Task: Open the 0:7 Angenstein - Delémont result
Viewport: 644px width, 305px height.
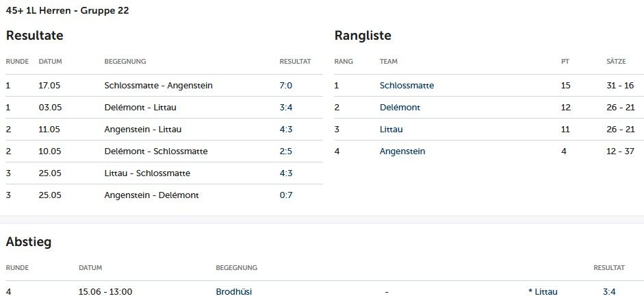Action: coord(286,195)
